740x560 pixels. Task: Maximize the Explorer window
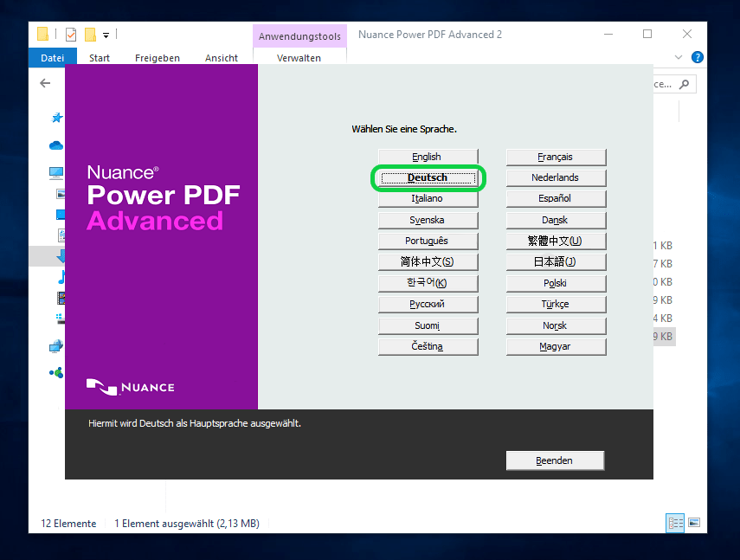click(647, 34)
